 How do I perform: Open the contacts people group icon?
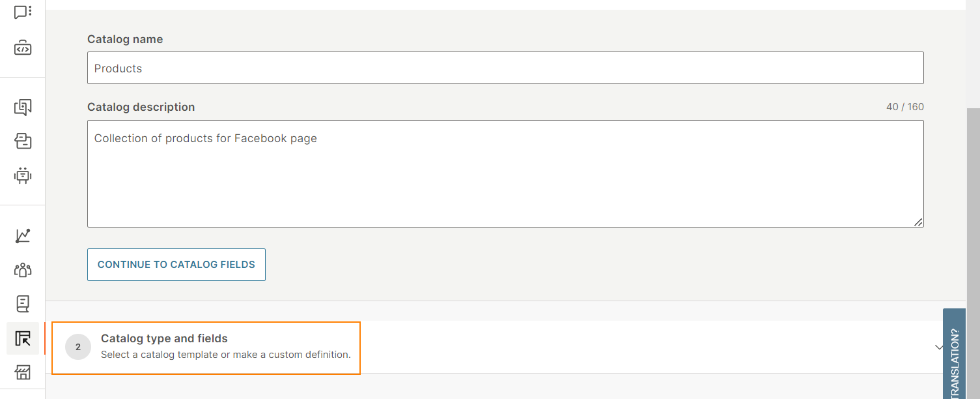coord(23,270)
